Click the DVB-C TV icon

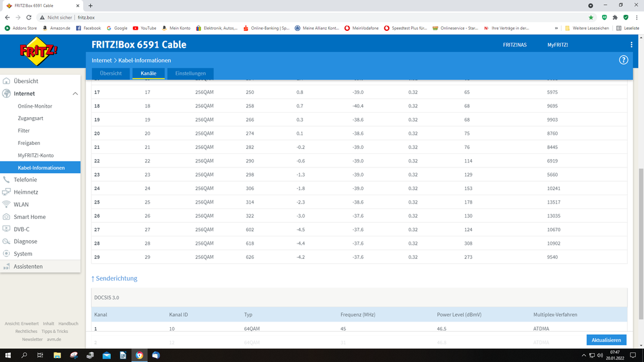click(x=6, y=229)
